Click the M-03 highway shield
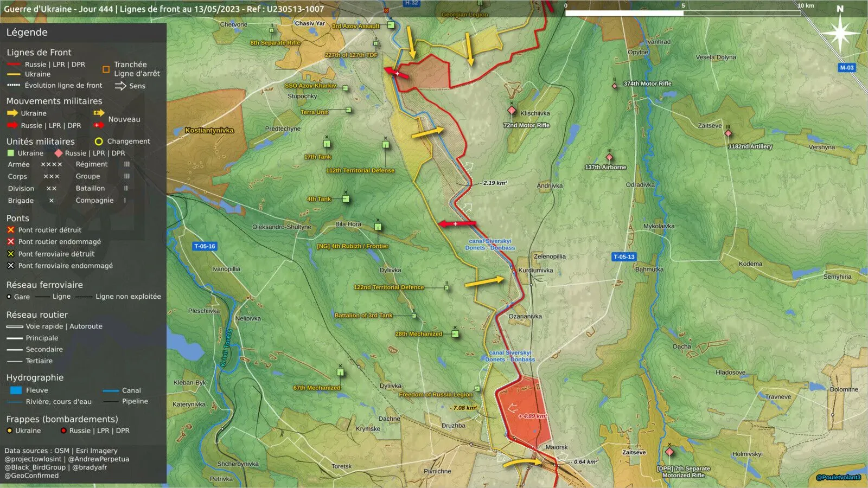 tap(847, 68)
